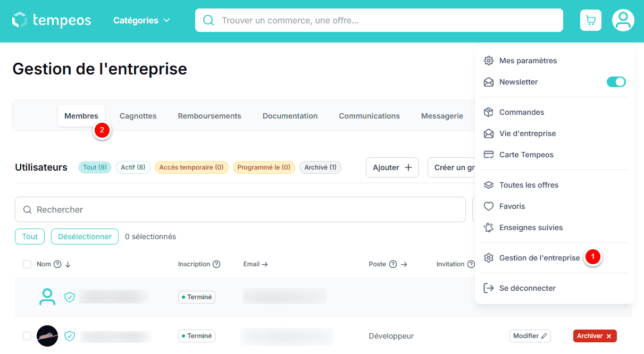Click the help icon next to Inscription
This screenshot has height=354, width=644.
coord(216,264)
